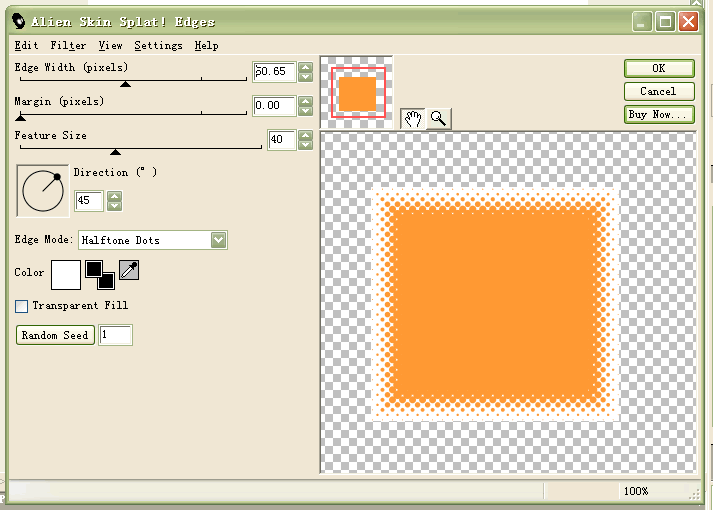
Task: Click the Buy Now... button
Action: [659, 115]
